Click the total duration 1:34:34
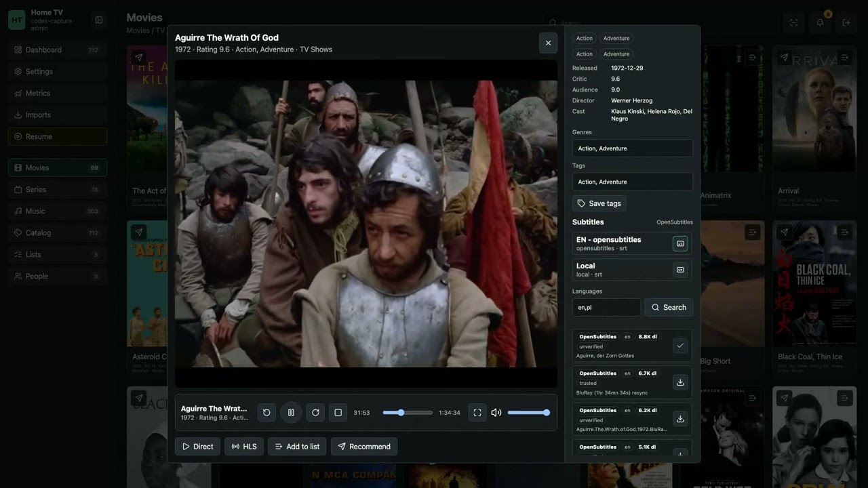 (450, 413)
